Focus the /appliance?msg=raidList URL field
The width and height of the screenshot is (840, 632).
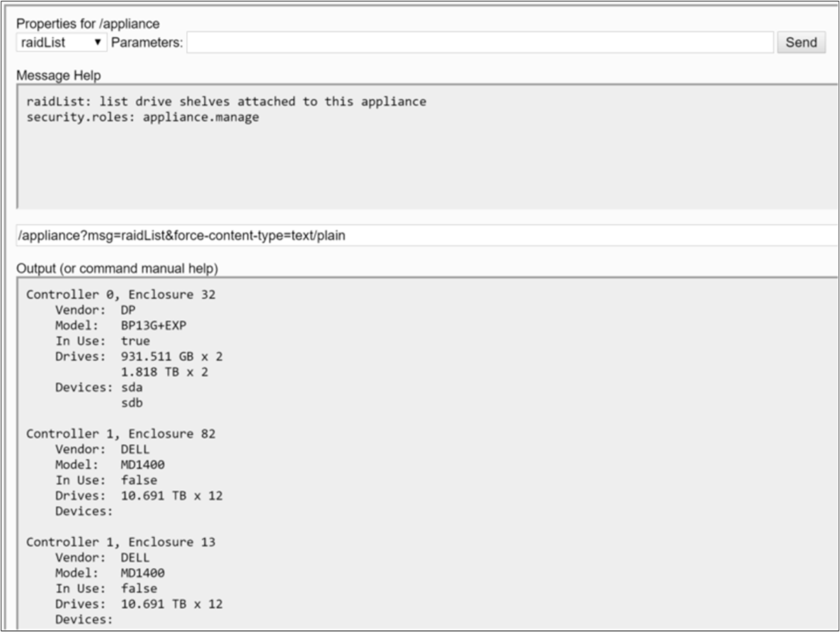click(420, 236)
